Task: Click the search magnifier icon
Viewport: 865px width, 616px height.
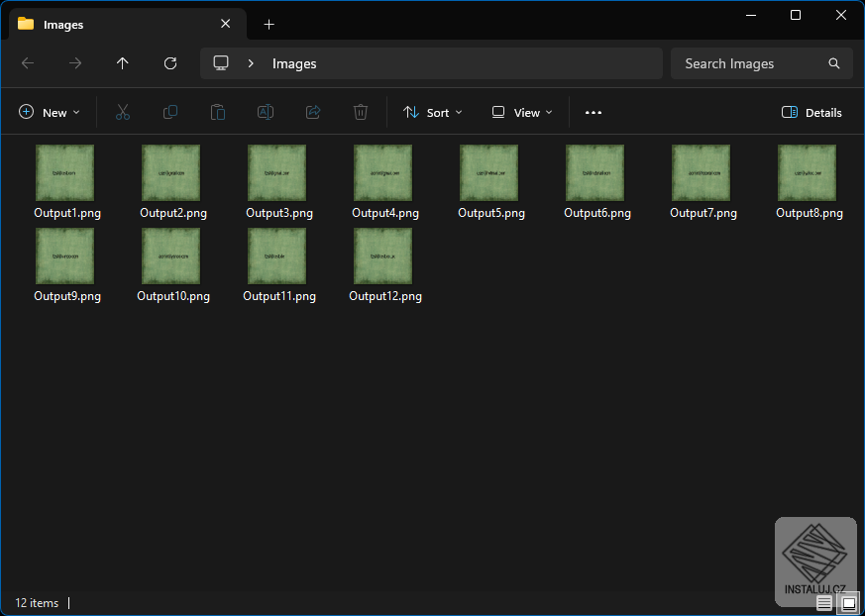Action: (833, 63)
